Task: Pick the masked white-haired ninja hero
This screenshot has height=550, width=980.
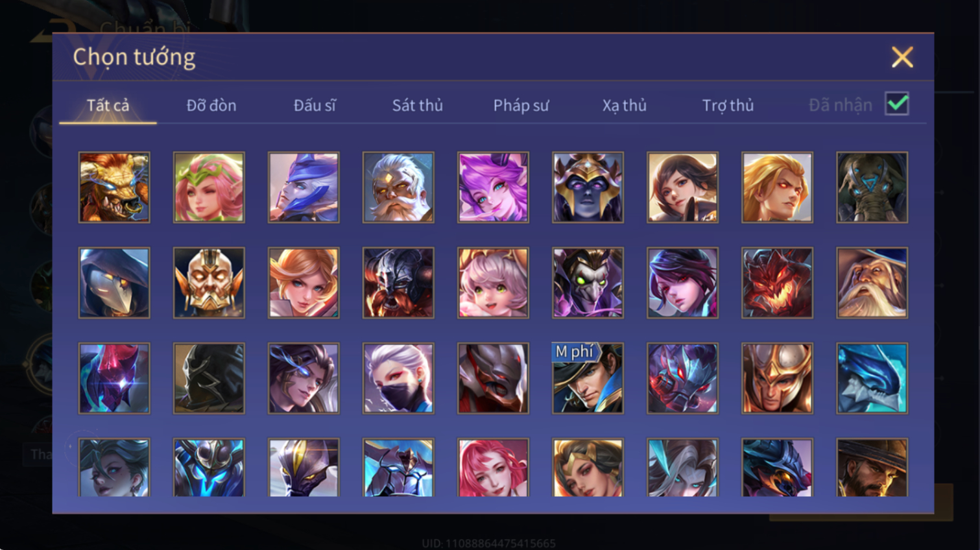Action: coord(398,378)
